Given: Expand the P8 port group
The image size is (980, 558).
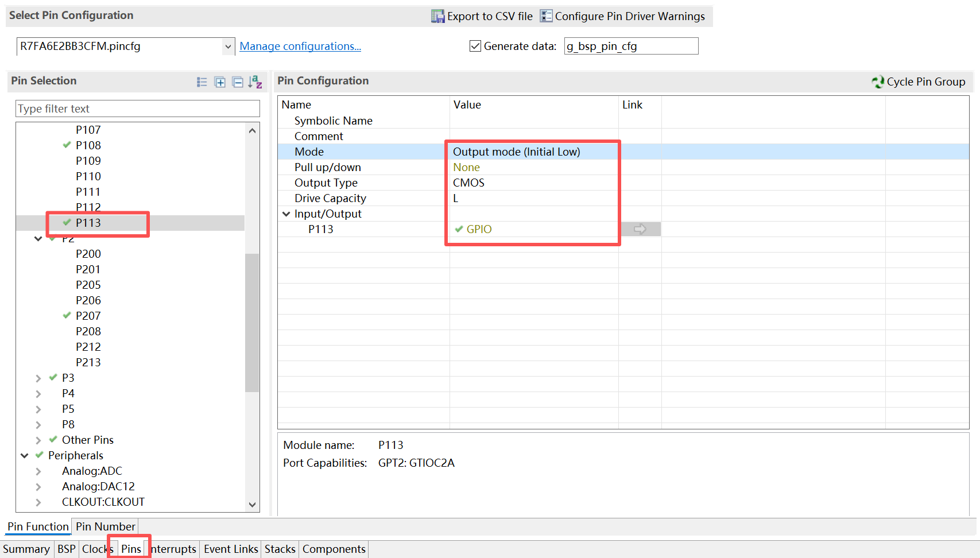Looking at the screenshot, I should [x=38, y=425].
